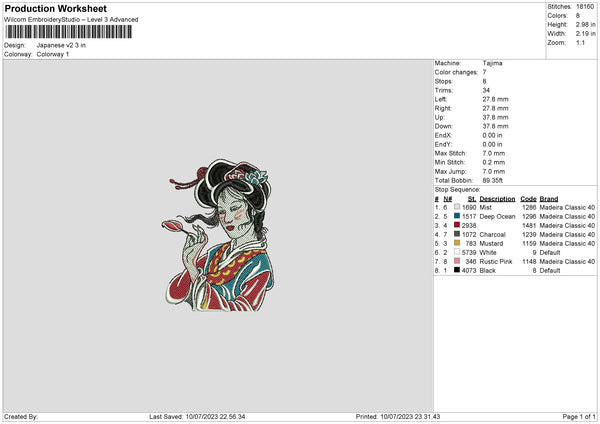
Task: Click the Description column header
Action: coord(497,199)
